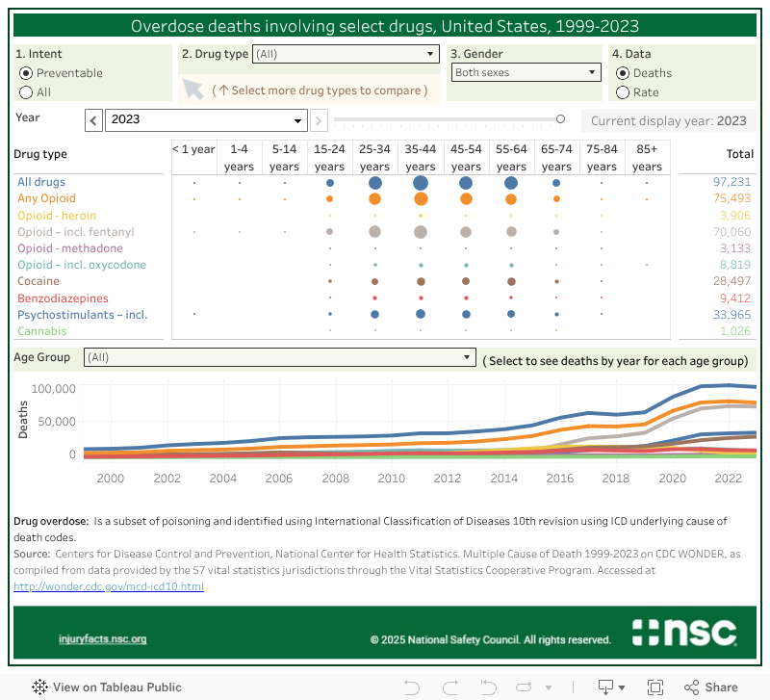Click the revert icon in the bottom toolbar
This screenshot has height=700, width=770.
point(488,687)
